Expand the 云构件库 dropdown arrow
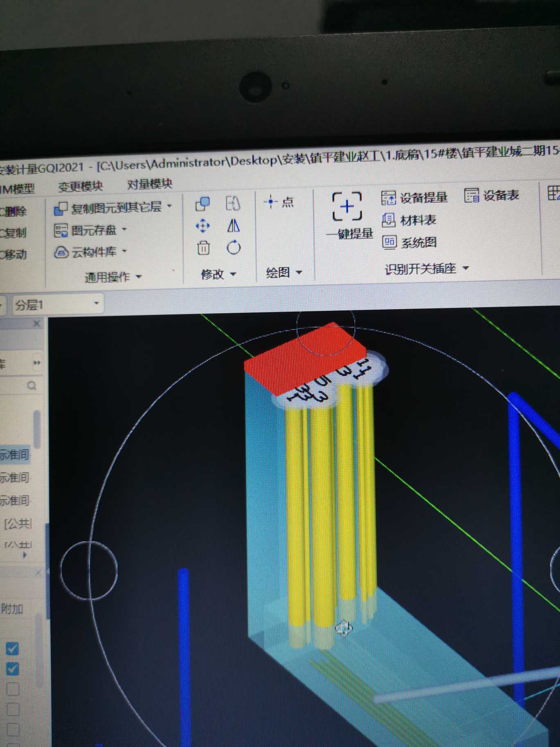Image resolution: width=560 pixels, height=747 pixels. 124,250
